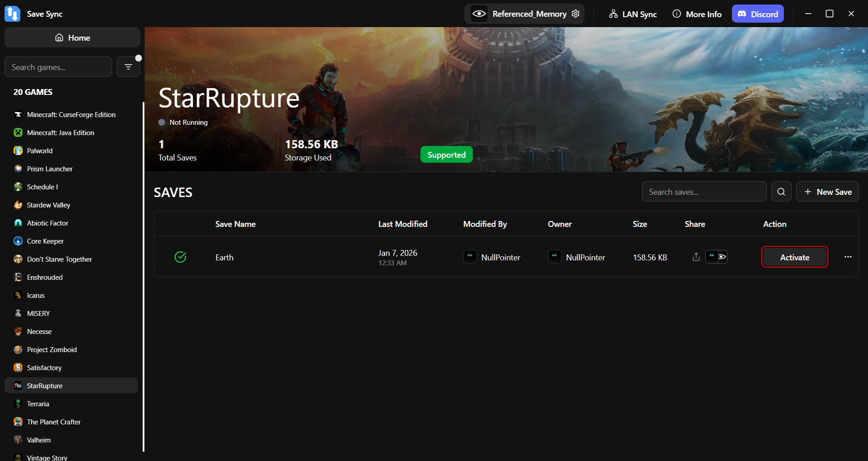The width and height of the screenshot is (868, 461).
Task: Click the SAVES section heading
Action: click(x=173, y=193)
